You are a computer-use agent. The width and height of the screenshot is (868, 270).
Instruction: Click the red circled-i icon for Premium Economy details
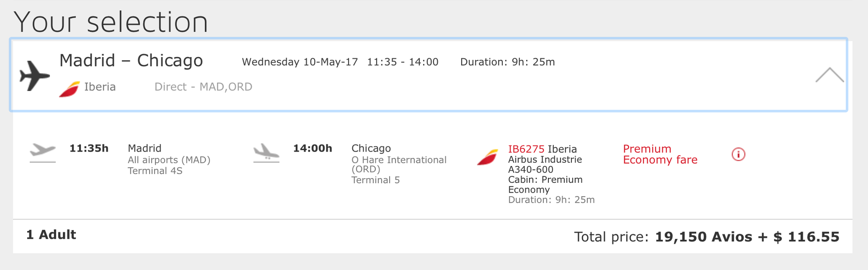coord(738,154)
